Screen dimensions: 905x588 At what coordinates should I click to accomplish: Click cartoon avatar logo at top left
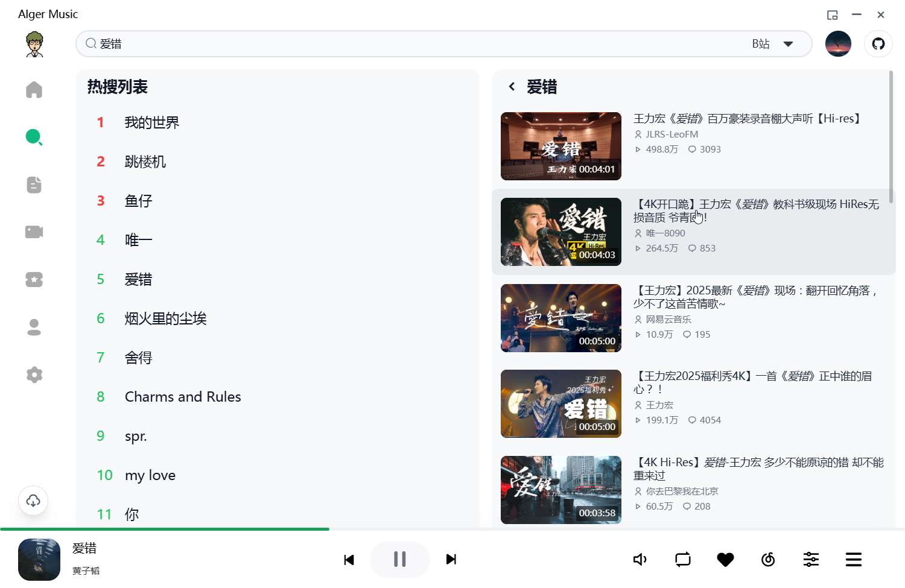point(35,44)
